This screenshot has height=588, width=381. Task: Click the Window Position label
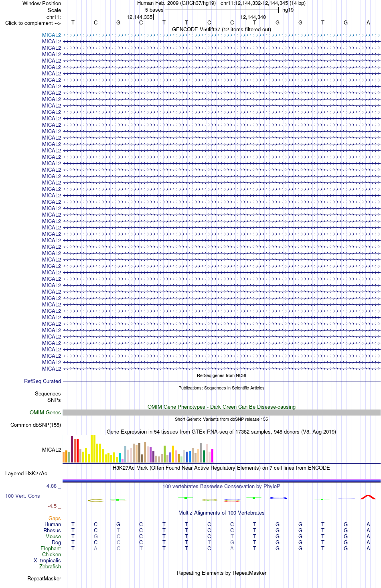pos(42,3)
